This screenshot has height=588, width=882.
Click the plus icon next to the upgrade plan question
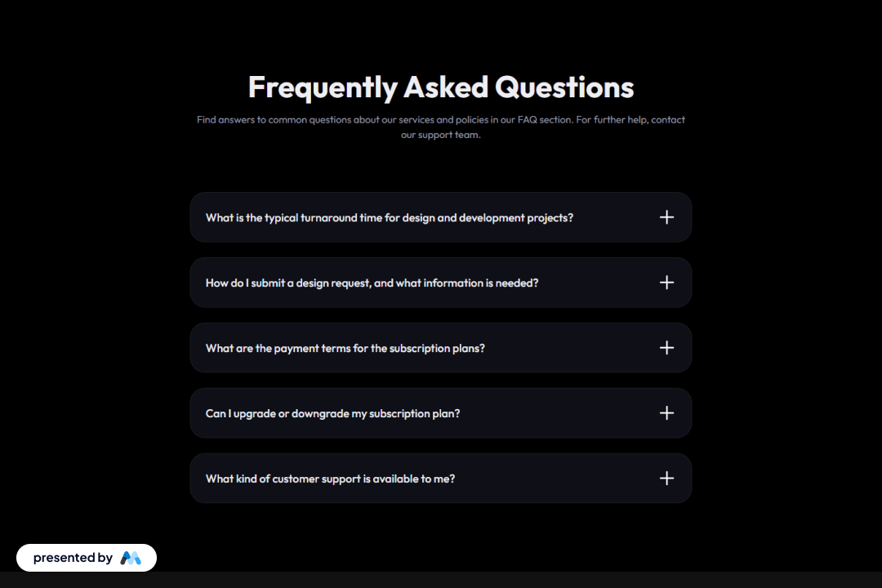[x=666, y=412]
